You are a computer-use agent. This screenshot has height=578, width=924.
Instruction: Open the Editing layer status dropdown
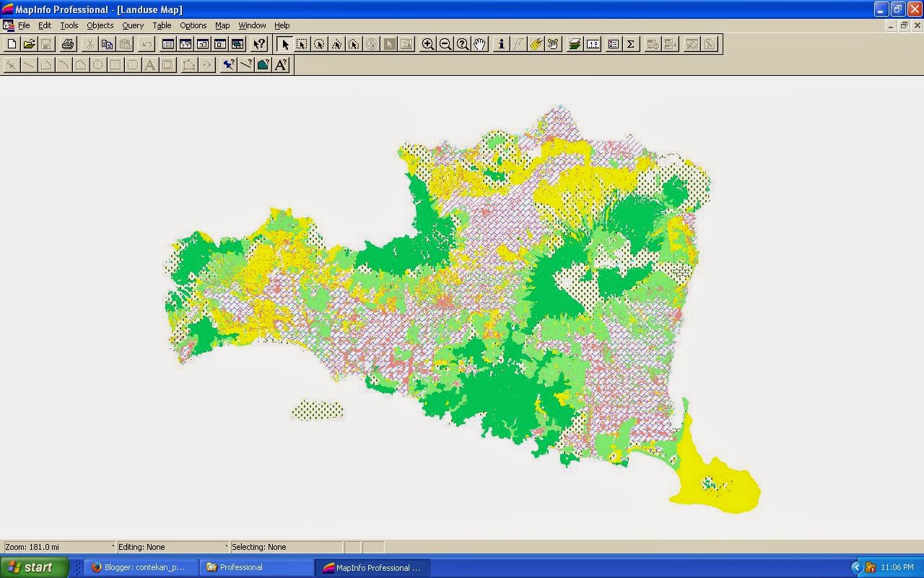point(173,547)
